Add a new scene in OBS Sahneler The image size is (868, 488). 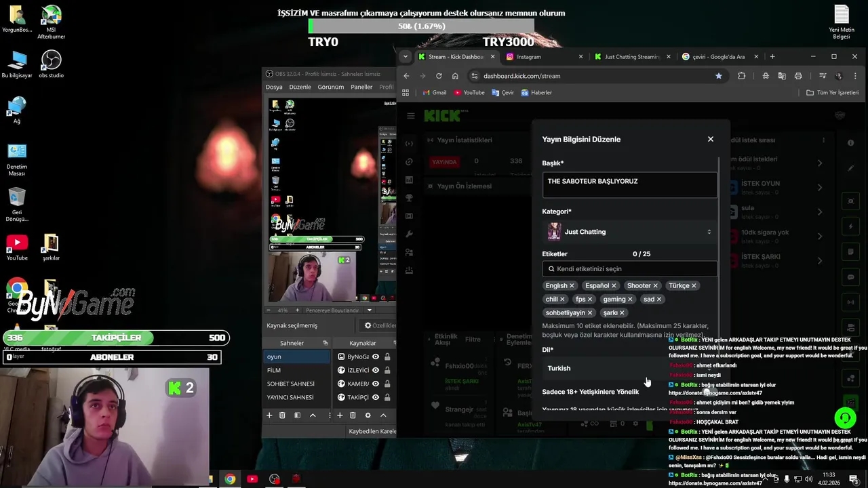(x=269, y=415)
